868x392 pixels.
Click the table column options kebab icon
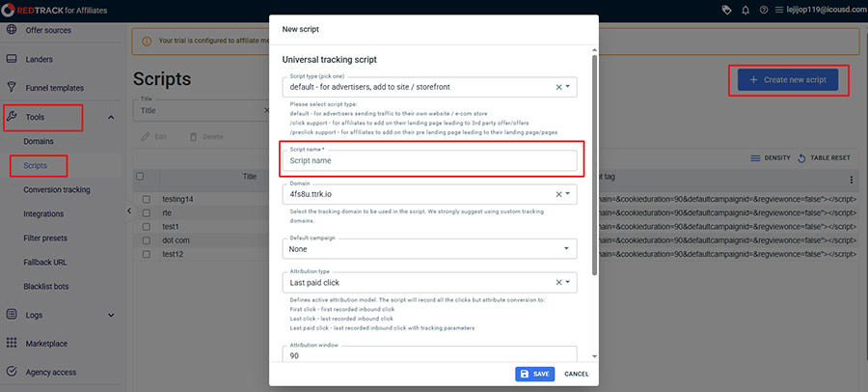pyautogui.click(x=851, y=181)
